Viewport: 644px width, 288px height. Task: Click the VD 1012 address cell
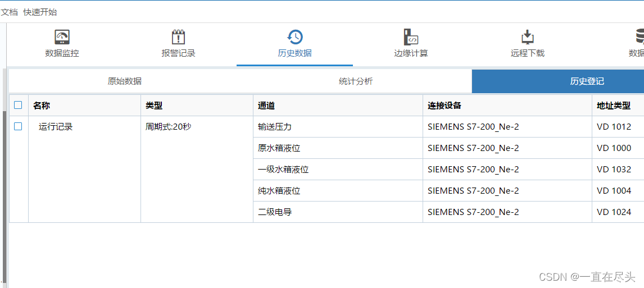pyautogui.click(x=618, y=127)
